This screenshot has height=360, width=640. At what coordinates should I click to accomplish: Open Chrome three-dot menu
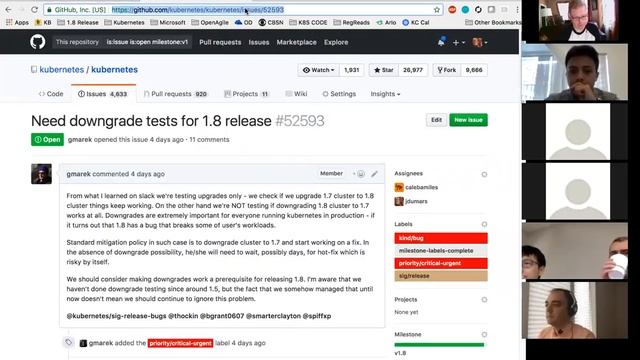tap(517, 9)
